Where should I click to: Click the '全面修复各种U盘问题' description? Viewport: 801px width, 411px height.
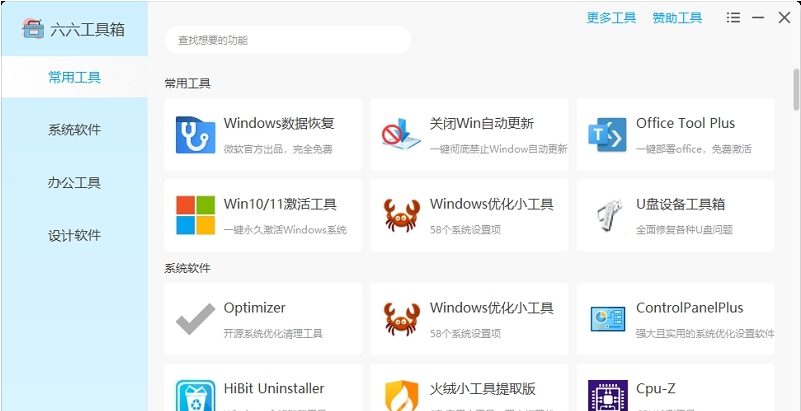pyautogui.click(x=685, y=230)
